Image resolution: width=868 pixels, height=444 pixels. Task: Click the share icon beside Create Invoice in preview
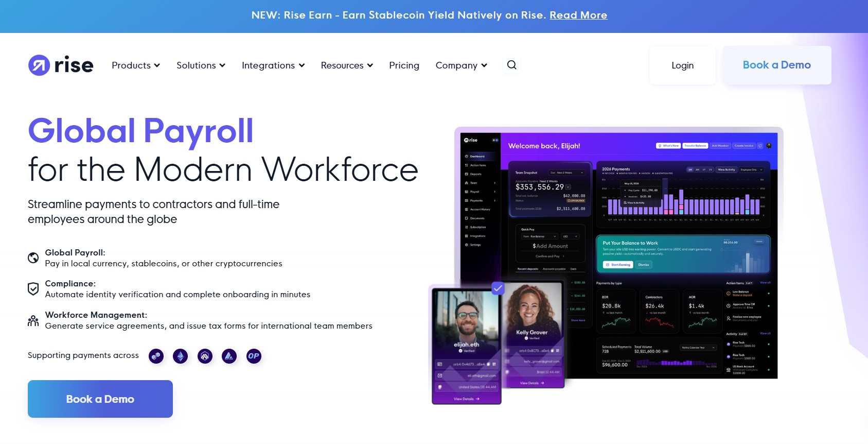(760, 146)
